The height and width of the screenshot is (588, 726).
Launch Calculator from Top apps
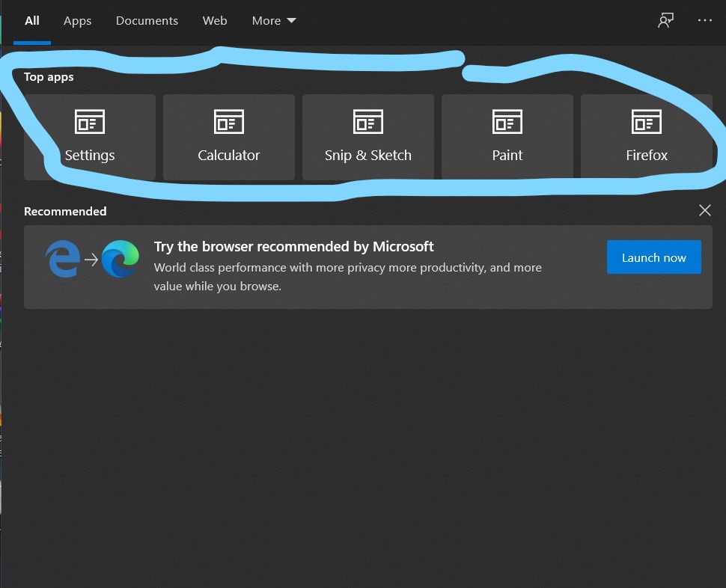tap(229, 137)
